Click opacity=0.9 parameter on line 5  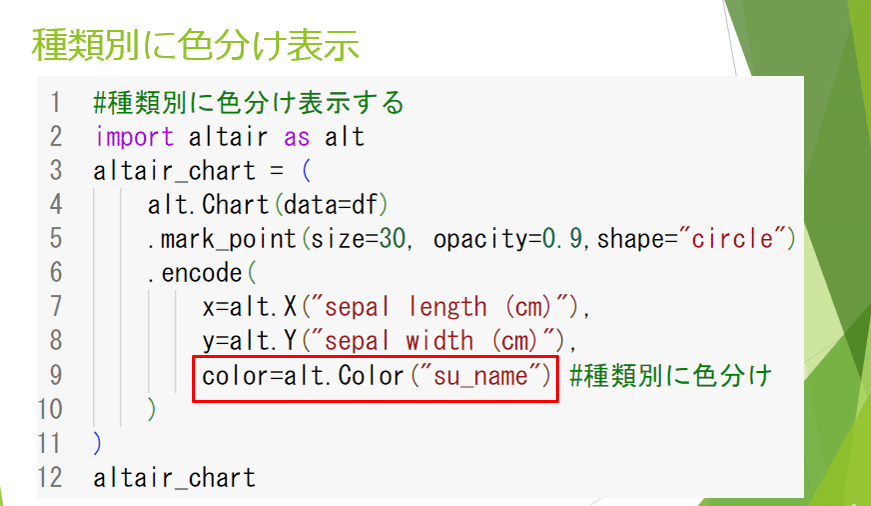508,239
